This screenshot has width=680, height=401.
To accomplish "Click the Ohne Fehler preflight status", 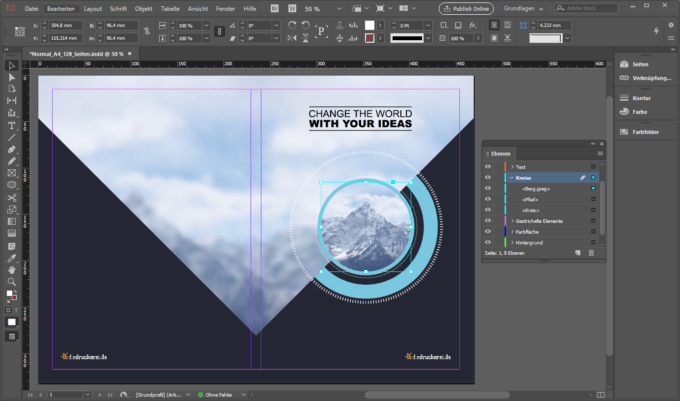I will click(x=215, y=395).
